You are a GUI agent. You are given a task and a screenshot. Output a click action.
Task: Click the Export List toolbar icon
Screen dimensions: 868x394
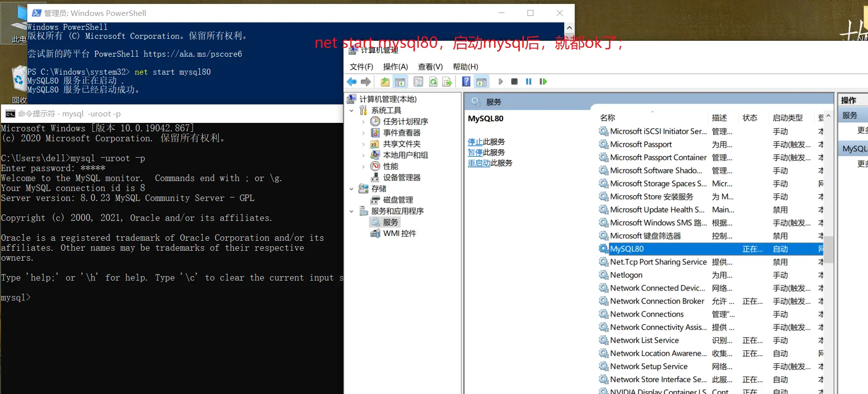[x=447, y=82]
